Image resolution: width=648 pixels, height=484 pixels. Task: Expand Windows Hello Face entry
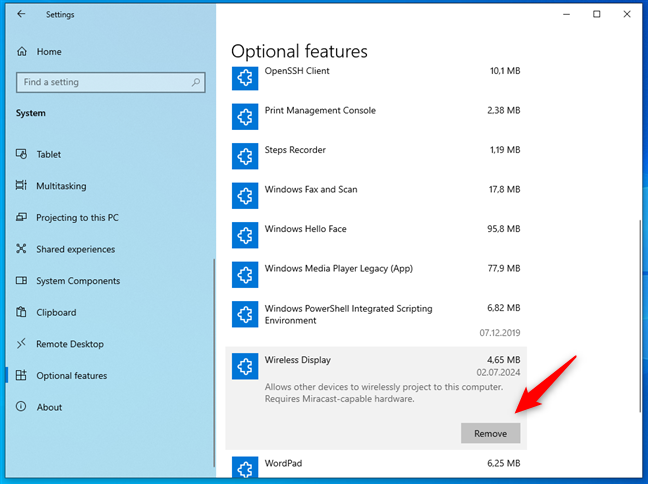pos(376,235)
